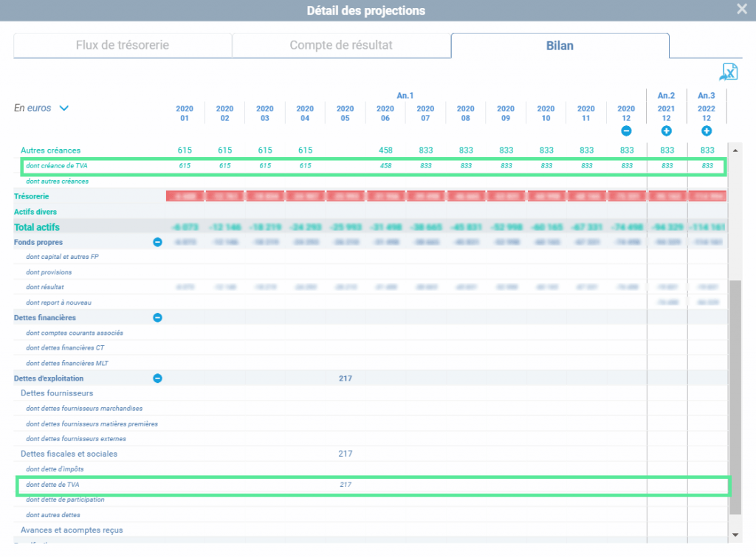This screenshot has height=557, width=756.
Task: Click the vertical scrollbar thumb
Action: pyautogui.click(x=735, y=397)
